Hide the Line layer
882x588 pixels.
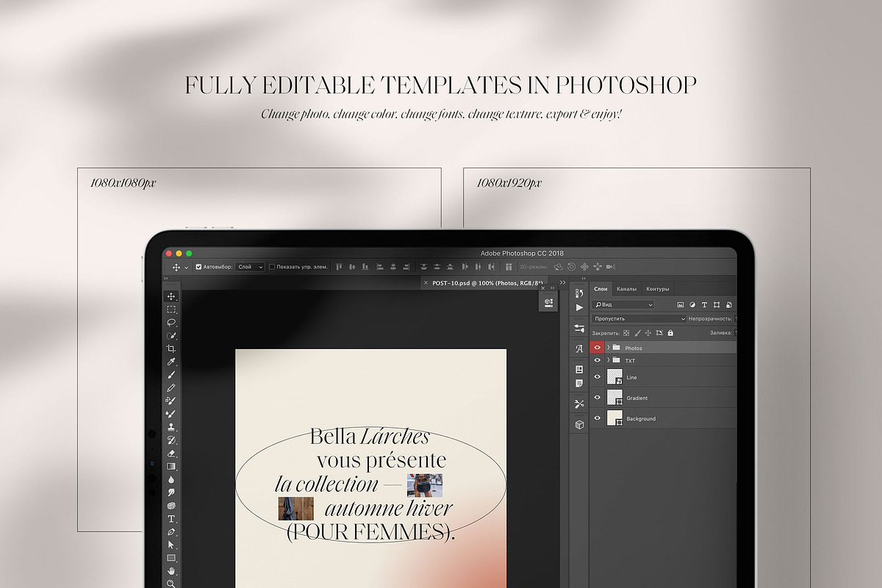pyautogui.click(x=597, y=377)
